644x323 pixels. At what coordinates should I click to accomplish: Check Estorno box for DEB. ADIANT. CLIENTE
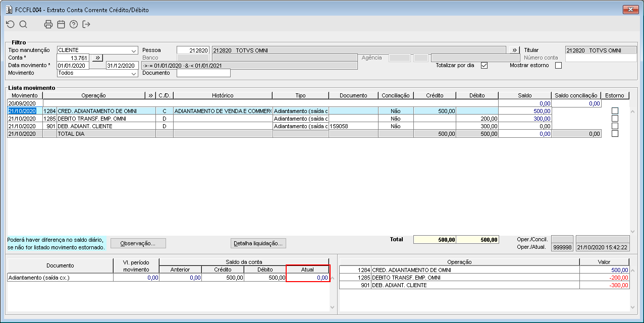pos(615,126)
